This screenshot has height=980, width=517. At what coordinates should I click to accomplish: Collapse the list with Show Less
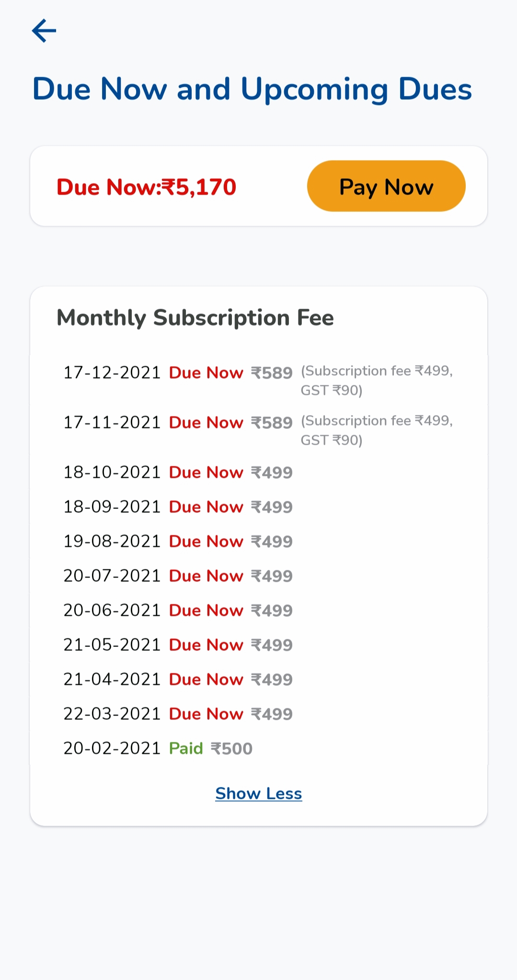[x=258, y=794]
